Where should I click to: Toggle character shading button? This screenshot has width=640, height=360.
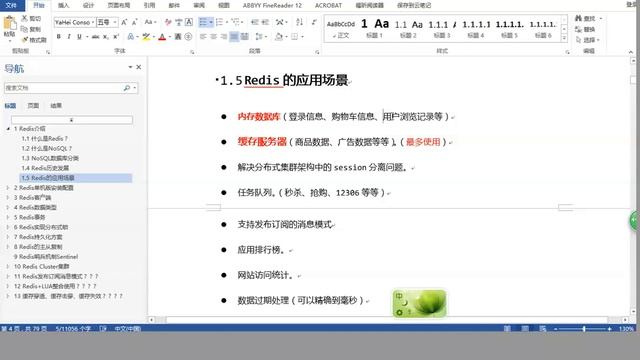coord(178,37)
